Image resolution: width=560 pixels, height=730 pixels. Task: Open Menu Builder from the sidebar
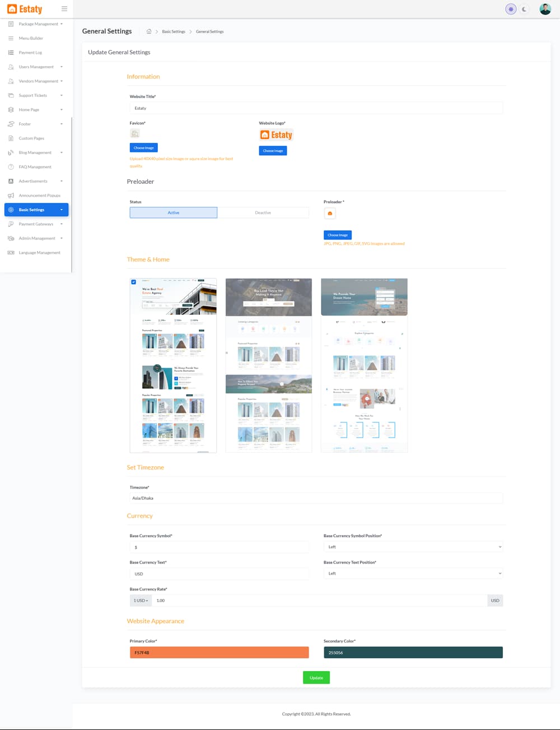click(31, 38)
